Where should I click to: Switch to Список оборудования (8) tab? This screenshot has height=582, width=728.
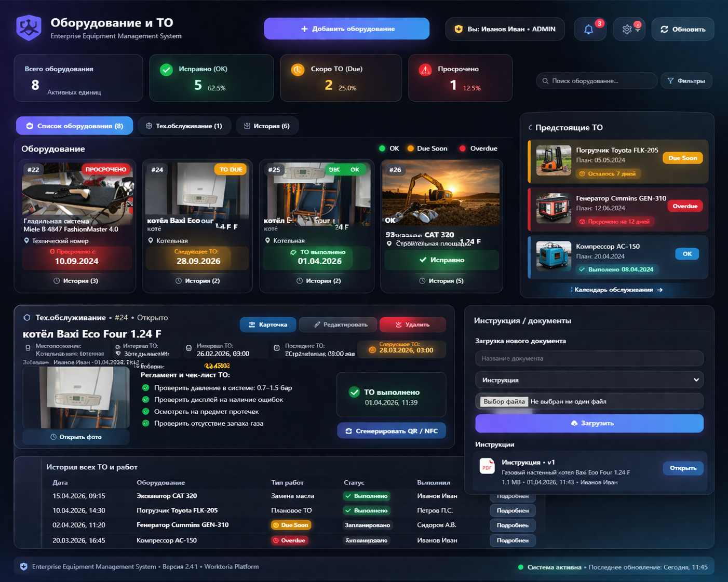(x=74, y=126)
